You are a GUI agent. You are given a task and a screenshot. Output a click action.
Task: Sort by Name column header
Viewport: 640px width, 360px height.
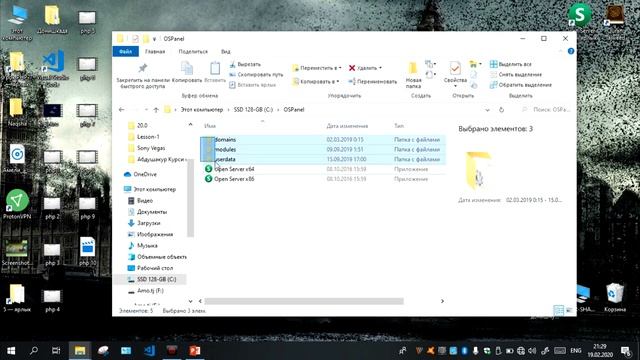pos(210,126)
